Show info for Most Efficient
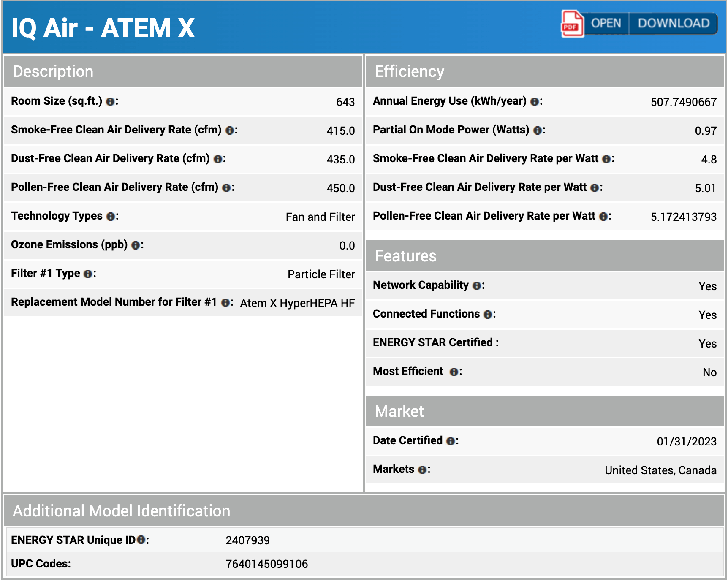Viewport: 728px width, 581px height. pyautogui.click(x=454, y=372)
